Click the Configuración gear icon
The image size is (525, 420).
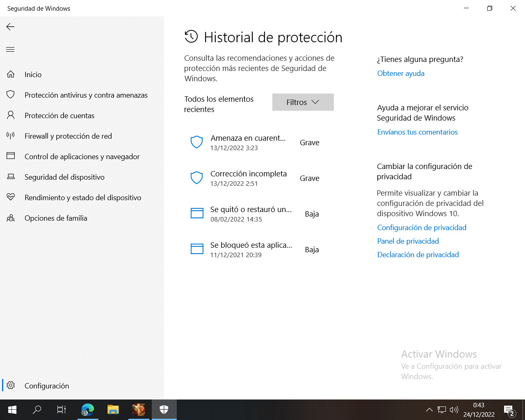coord(11,386)
